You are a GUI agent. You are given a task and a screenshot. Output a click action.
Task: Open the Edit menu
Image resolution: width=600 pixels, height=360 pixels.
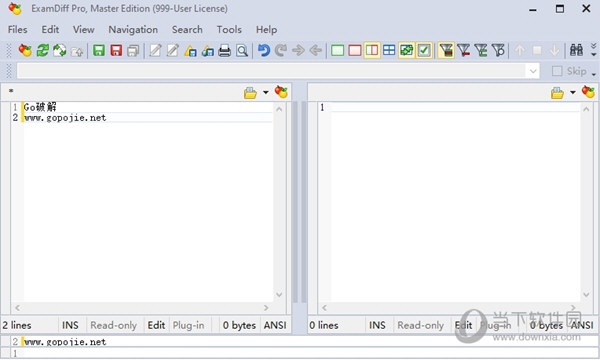click(50, 29)
